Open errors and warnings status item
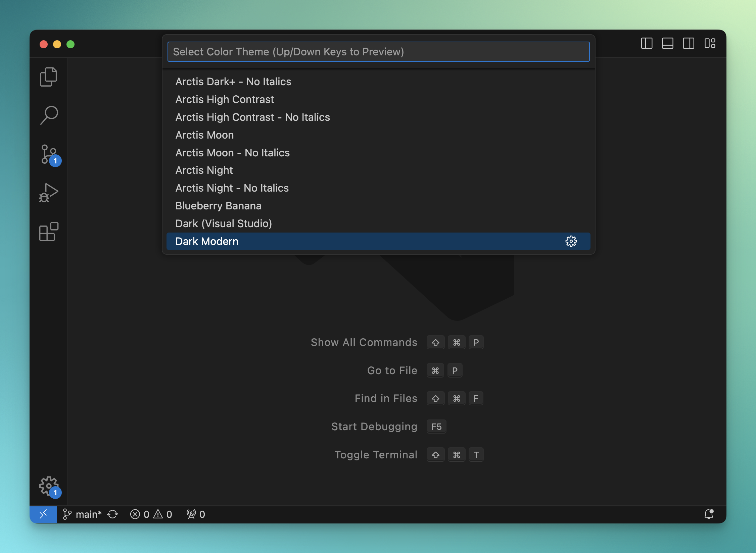756x553 pixels. [x=151, y=514]
